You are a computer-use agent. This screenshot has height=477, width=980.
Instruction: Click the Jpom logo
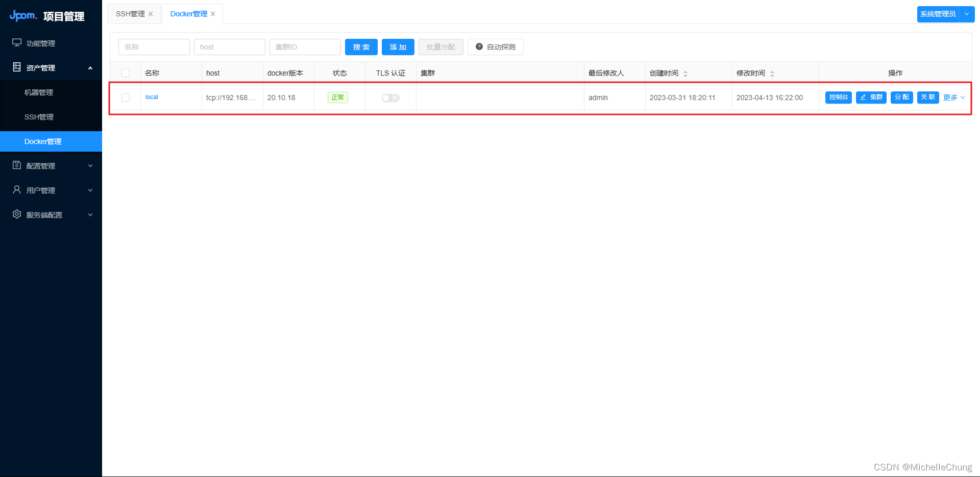tap(23, 16)
